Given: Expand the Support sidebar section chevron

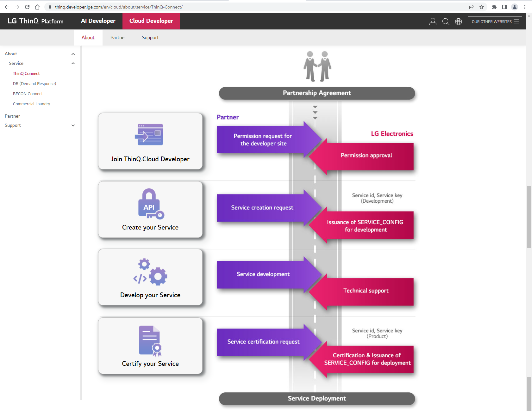Looking at the screenshot, I should click(73, 126).
